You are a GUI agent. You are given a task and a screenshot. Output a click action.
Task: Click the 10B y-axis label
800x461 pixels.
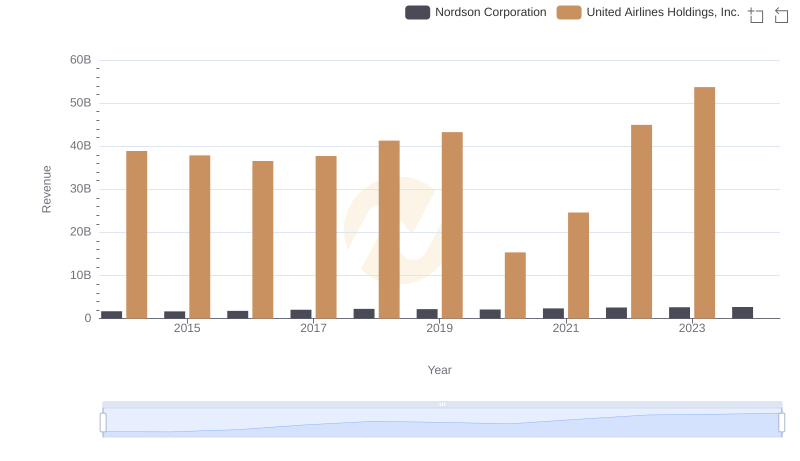coord(81,275)
